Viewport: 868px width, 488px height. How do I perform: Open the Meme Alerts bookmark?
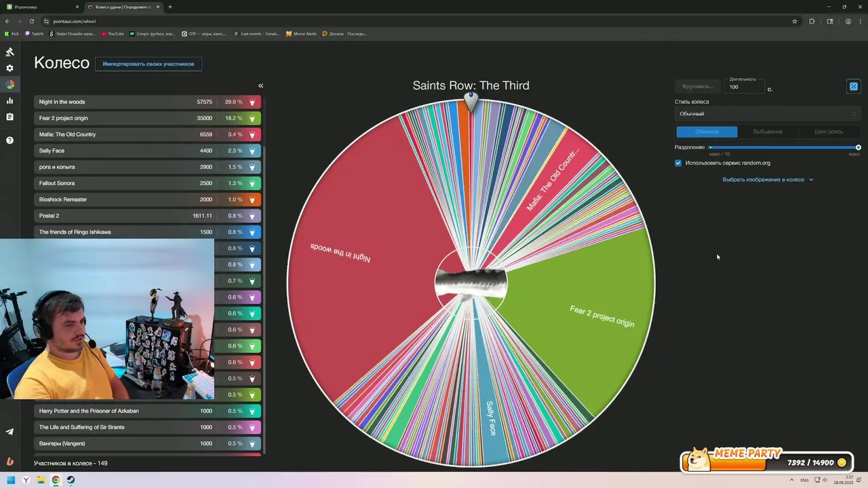click(301, 33)
